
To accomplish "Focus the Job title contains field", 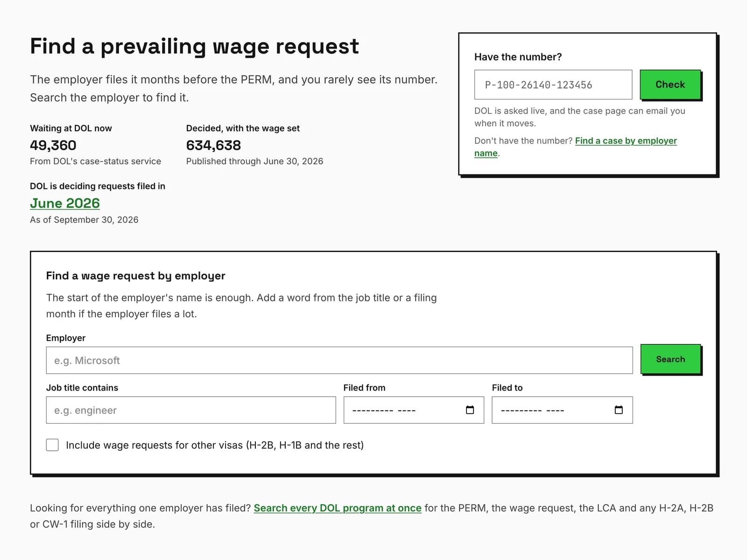I will click(191, 410).
